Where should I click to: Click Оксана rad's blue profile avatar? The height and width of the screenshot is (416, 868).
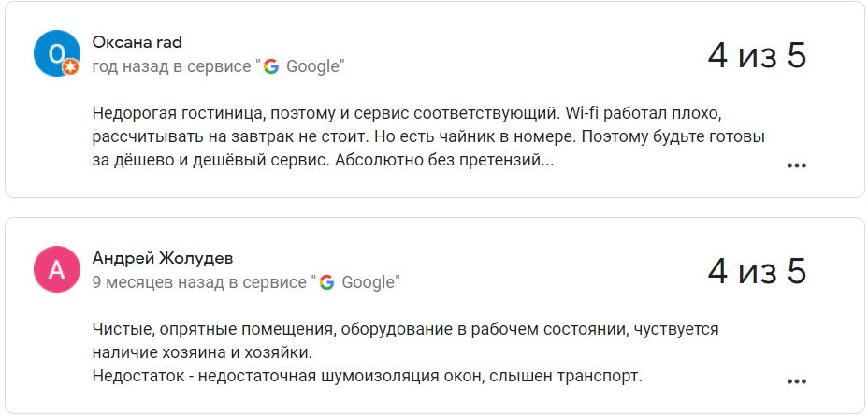[56, 53]
